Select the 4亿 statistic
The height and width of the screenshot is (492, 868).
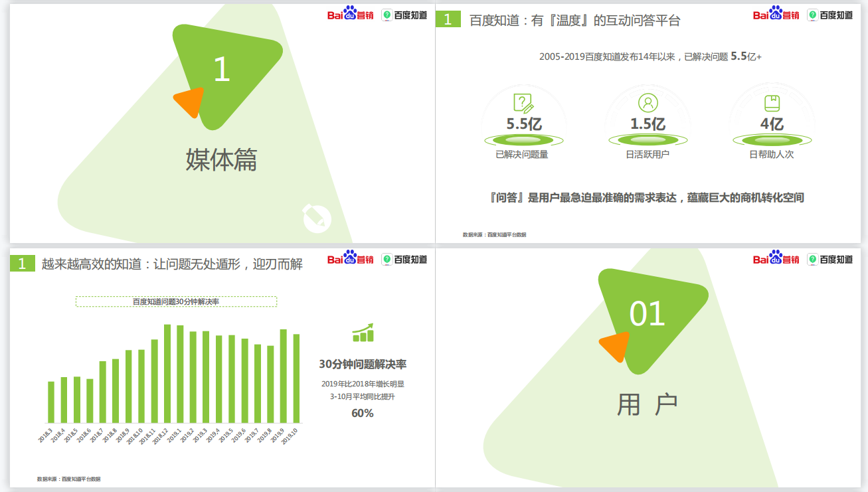point(772,123)
